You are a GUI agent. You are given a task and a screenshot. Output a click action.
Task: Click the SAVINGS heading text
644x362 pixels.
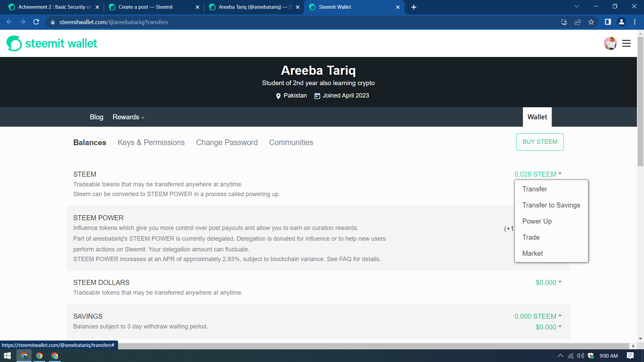[88, 316]
